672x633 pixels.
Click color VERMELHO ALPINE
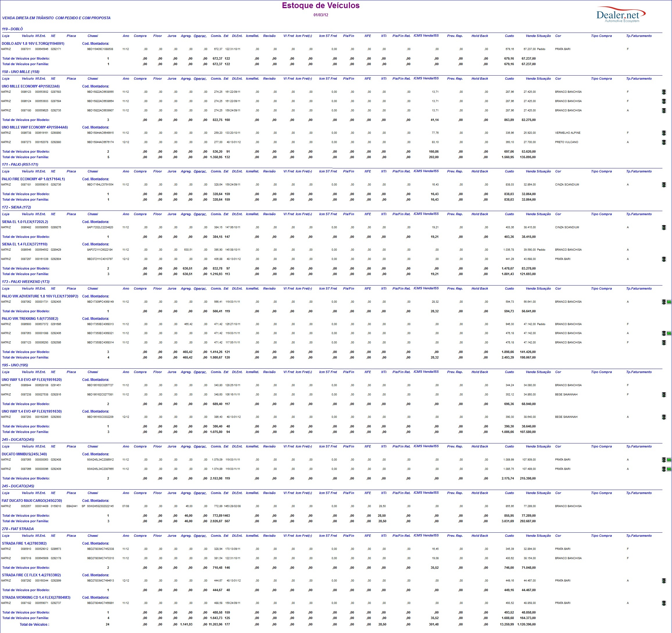tap(568, 133)
